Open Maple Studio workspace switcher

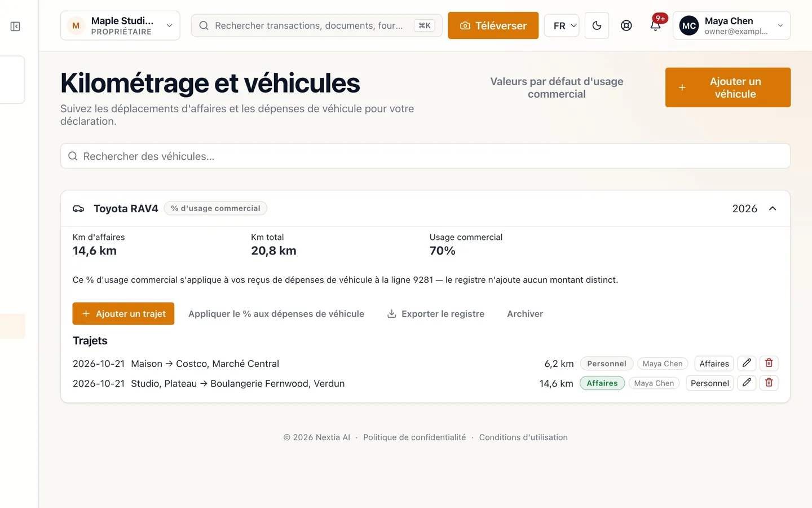tap(120, 26)
